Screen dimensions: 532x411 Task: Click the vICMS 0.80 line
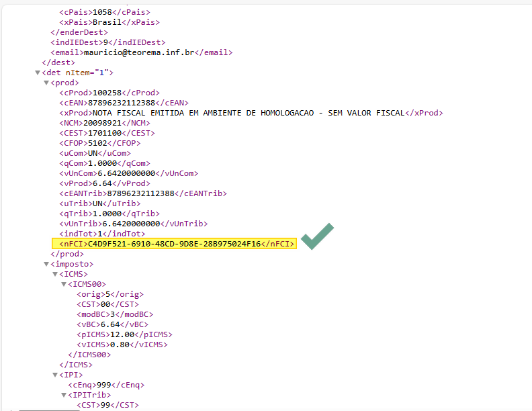[x=122, y=345]
